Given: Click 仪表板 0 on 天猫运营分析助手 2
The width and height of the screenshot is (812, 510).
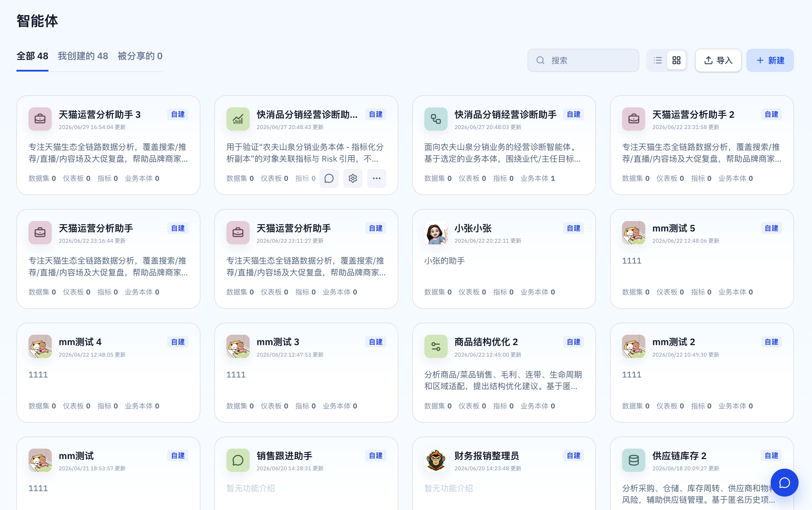Looking at the screenshot, I should click(670, 178).
